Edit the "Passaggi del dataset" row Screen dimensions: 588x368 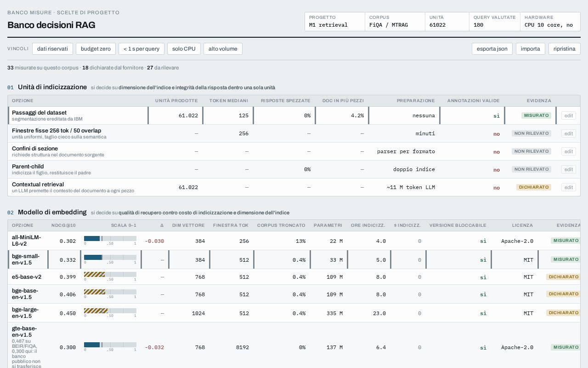click(x=568, y=115)
